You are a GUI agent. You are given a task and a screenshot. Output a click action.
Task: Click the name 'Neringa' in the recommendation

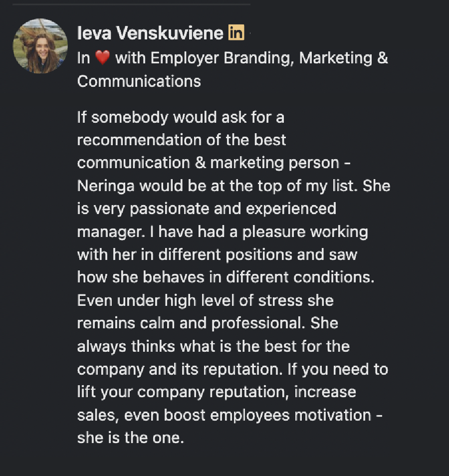pos(106,186)
